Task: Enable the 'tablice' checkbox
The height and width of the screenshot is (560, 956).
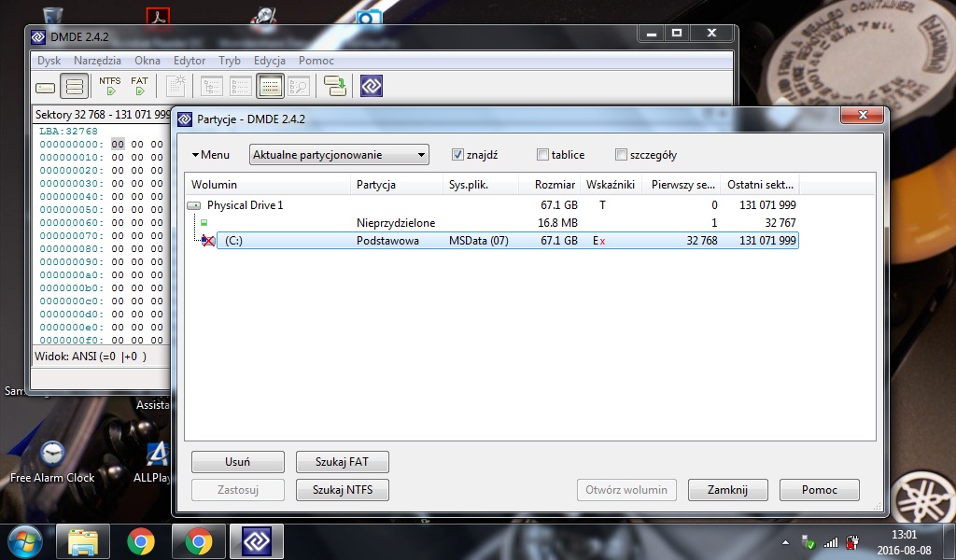Action: (x=542, y=155)
